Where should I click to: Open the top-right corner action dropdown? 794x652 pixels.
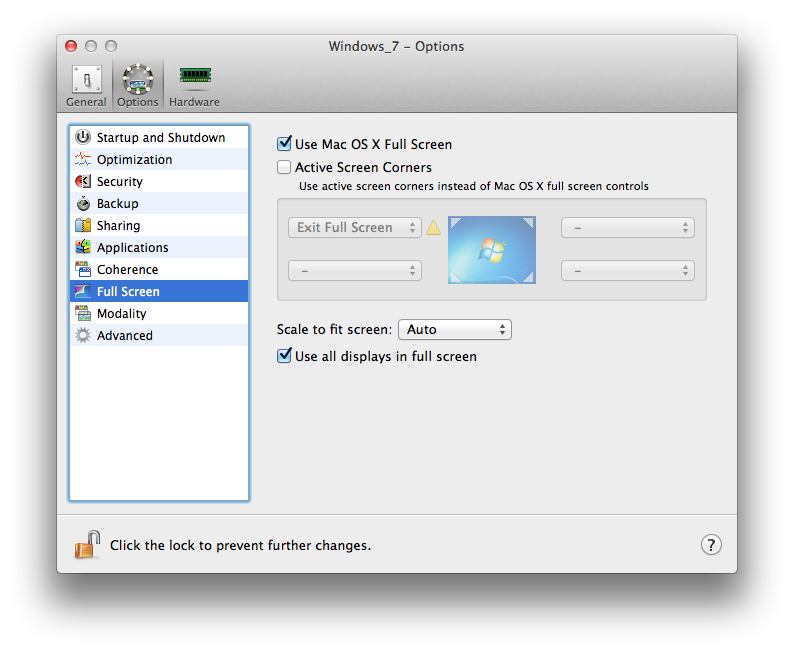click(627, 227)
